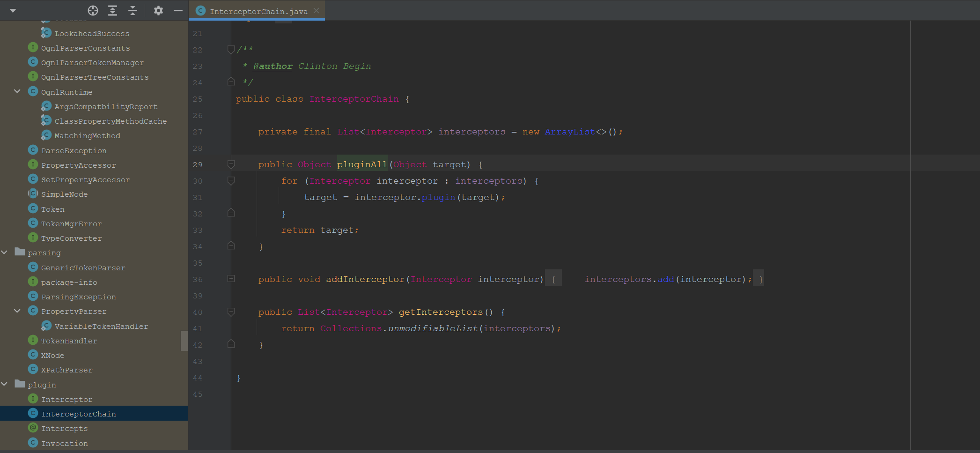Close the InterceptorChain.java tab
This screenshot has width=980, height=453.
(x=317, y=10)
